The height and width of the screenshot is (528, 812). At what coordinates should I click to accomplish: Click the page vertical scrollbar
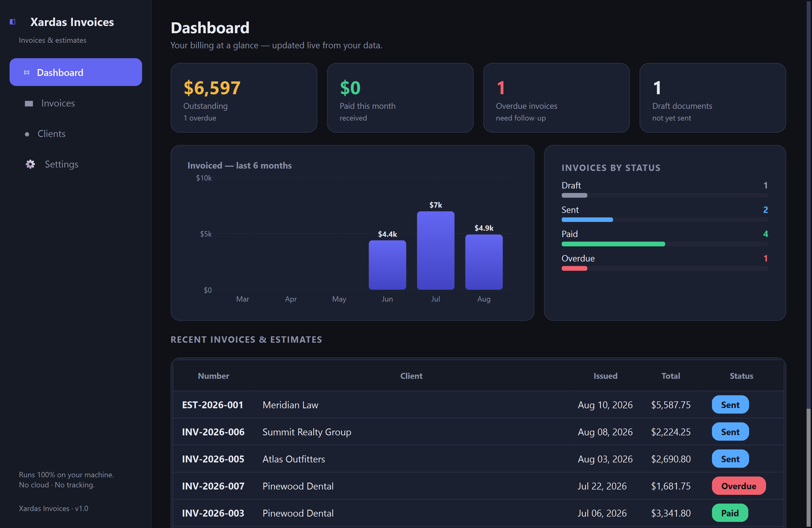tap(809, 264)
